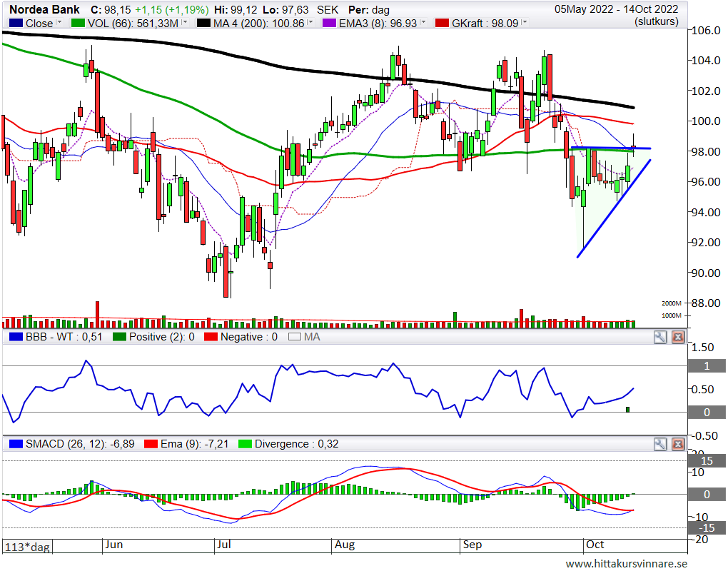
Task: Click the 100.0 price axis label
Action: pos(706,121)
